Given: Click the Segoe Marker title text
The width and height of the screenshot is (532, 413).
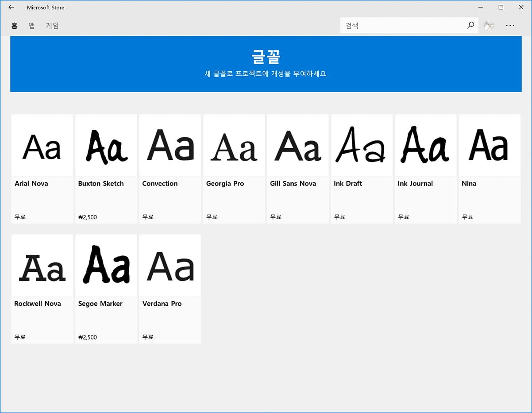Looking at the screenshot, I should 100,304.
